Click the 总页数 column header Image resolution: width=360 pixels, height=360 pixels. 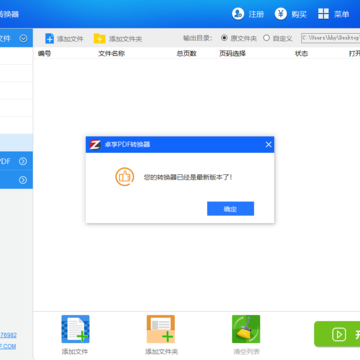click(x=186, y=53)
